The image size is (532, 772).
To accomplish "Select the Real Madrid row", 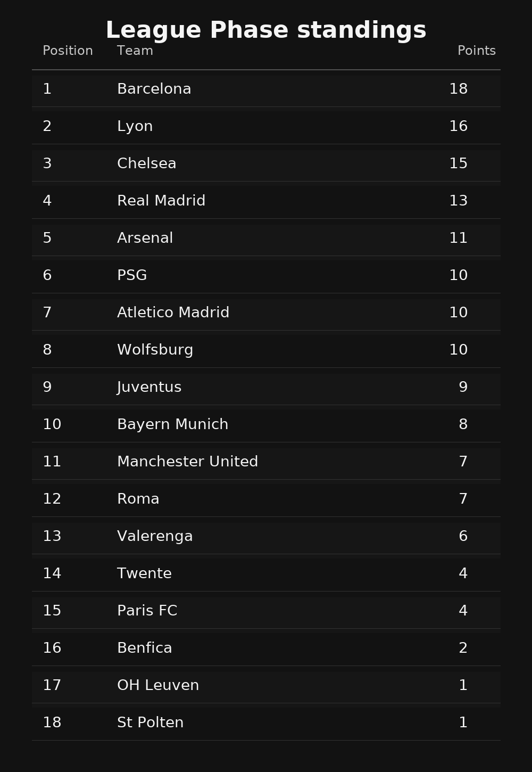I will pyautogui.click(x=161, y=201).
